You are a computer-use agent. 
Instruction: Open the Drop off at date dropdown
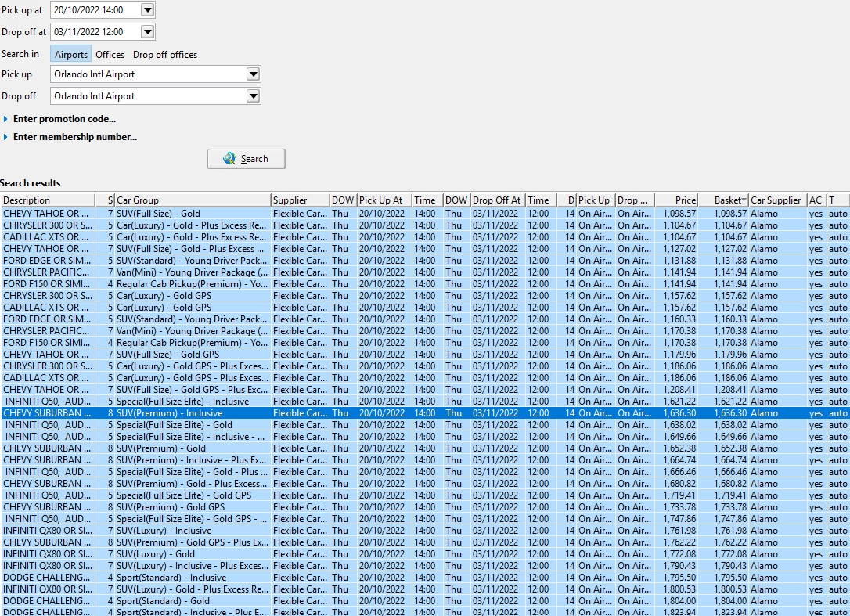tap(147, 32)
